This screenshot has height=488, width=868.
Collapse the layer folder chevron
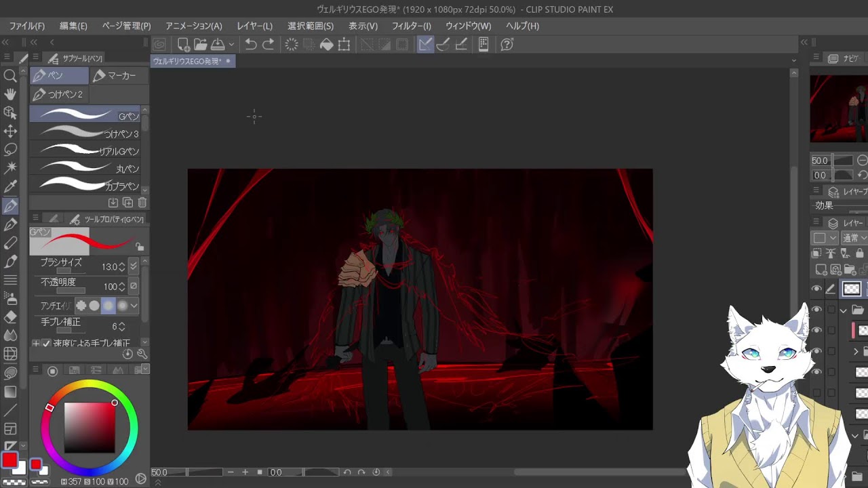click(844, 310)
